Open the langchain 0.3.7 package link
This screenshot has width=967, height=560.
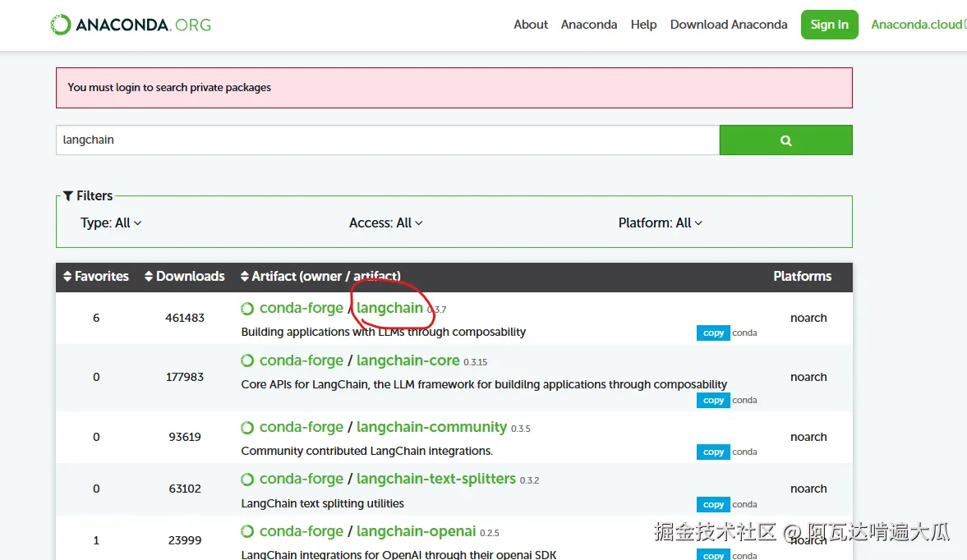pos(389,308)
